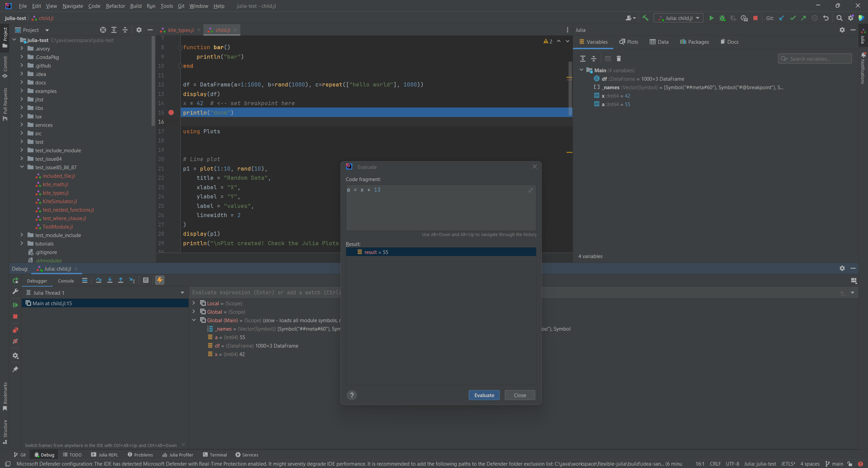Click the Evaluate button
This screenshot has width=868, height=468.
click(484, 395)
